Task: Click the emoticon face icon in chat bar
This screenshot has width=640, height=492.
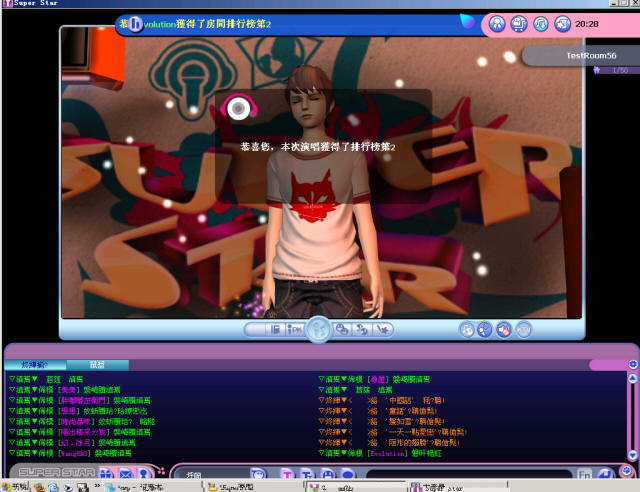Action: pos(258,474)
